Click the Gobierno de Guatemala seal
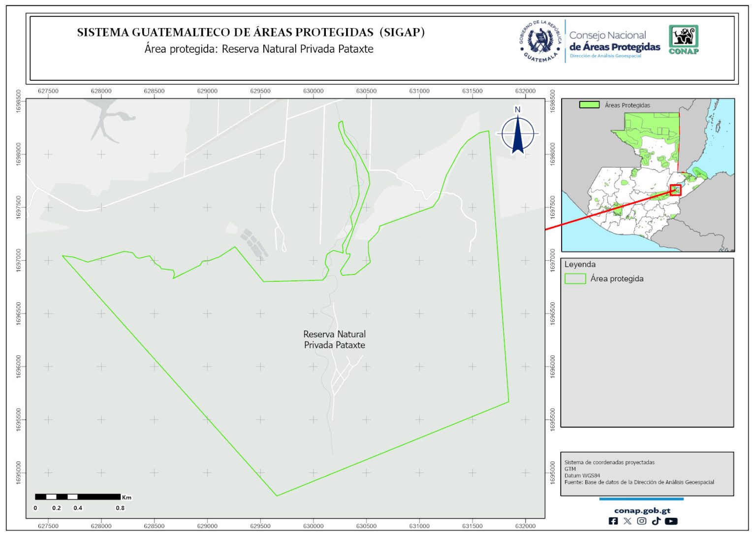 [541, 41]
